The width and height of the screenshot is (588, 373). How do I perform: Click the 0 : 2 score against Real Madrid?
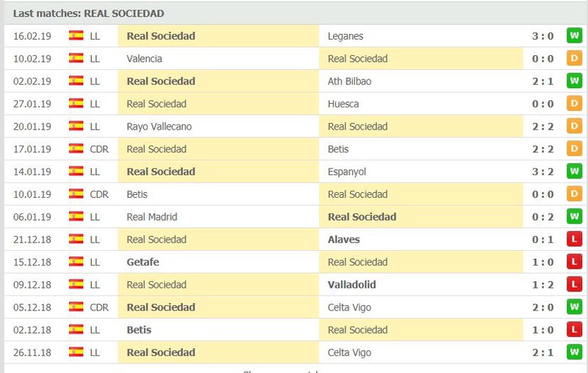(542, 217)
